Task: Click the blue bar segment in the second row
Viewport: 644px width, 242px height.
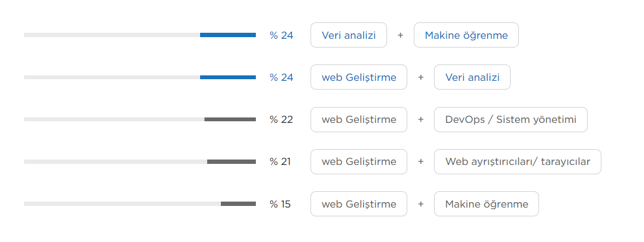Action: pyautogui.click(x=228, y=77)
